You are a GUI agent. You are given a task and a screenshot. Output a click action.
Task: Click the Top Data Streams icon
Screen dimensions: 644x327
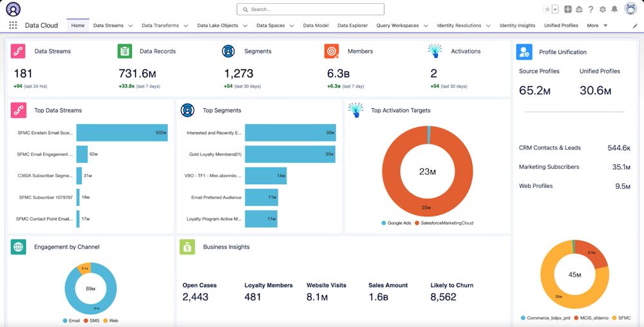(19, 110)
